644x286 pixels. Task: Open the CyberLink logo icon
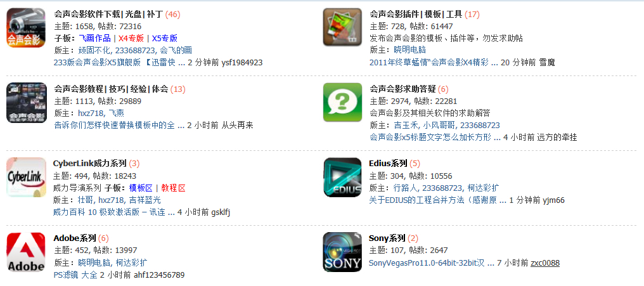[26, 177]
